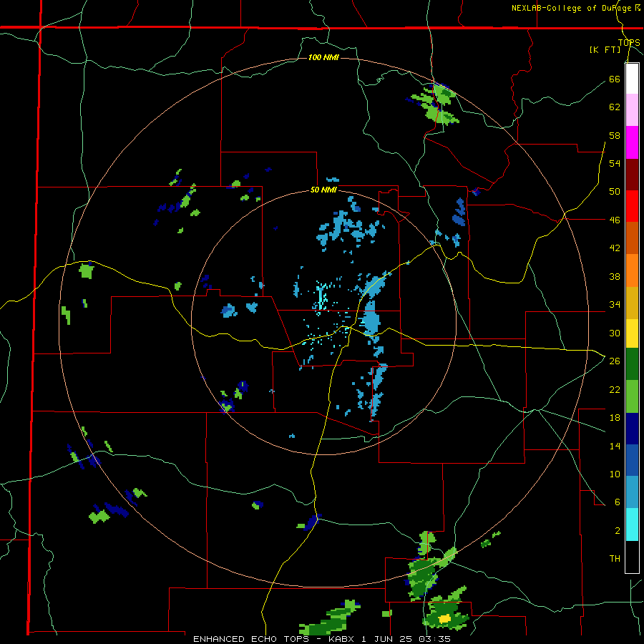Click the "26" legend value
This screenshot has height=644, width=644.
(615, 361)
